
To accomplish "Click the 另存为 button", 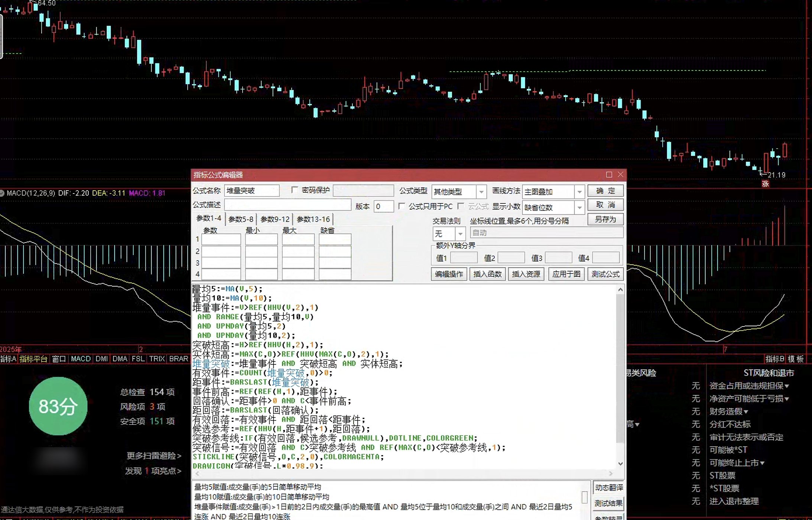I will click(x=605, y=219).
